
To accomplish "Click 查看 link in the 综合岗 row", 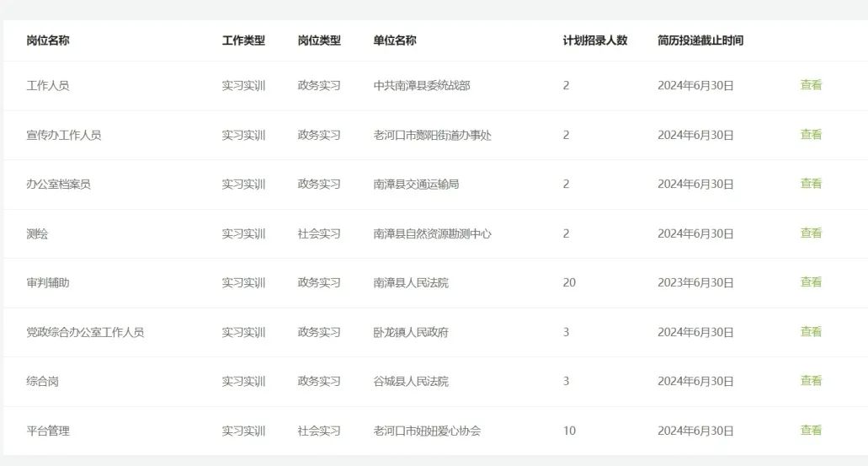I will (811, 381).
